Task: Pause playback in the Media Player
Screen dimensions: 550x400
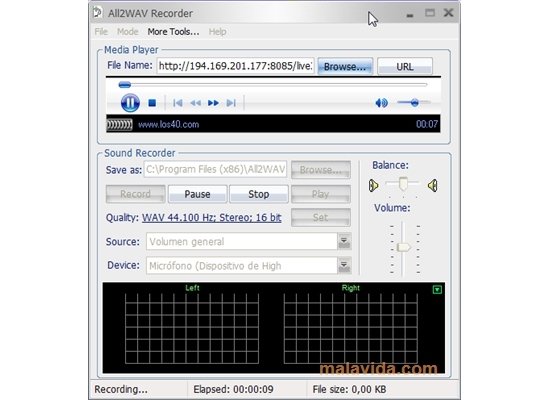Action: point(130,103)
